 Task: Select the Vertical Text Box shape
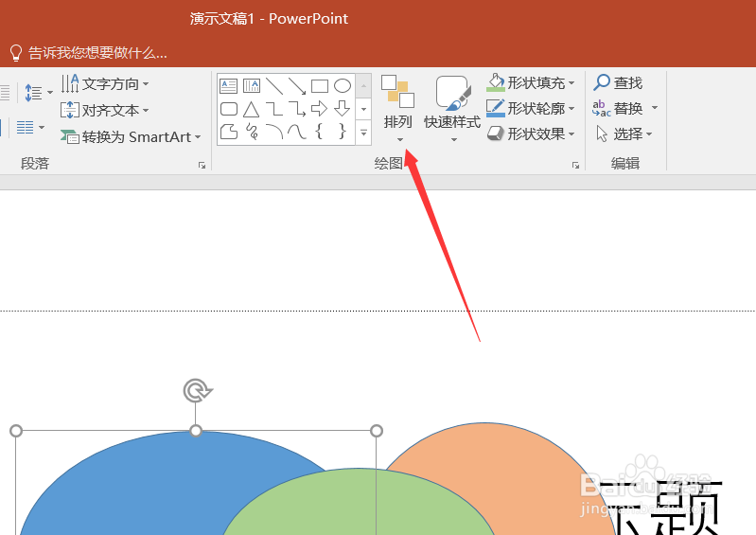pos(252,86)
